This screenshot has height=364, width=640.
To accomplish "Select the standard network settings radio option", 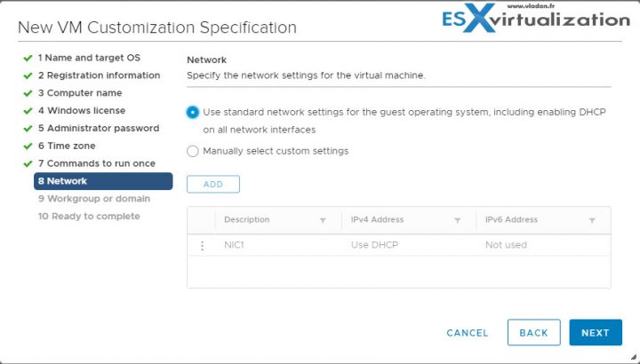I will (x=193, y=112).
